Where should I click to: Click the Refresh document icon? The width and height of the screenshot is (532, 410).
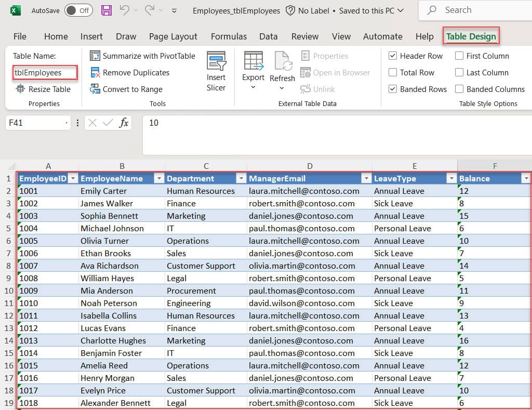283,61
